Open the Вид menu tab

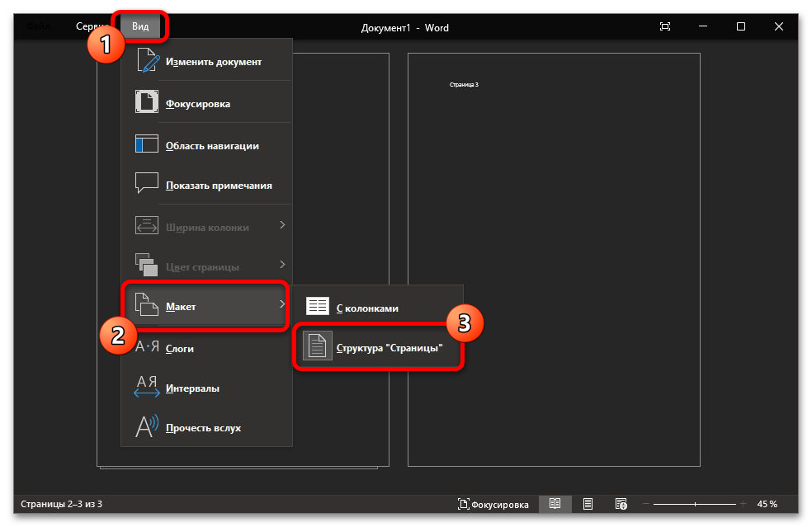click(x=140, y=26)
